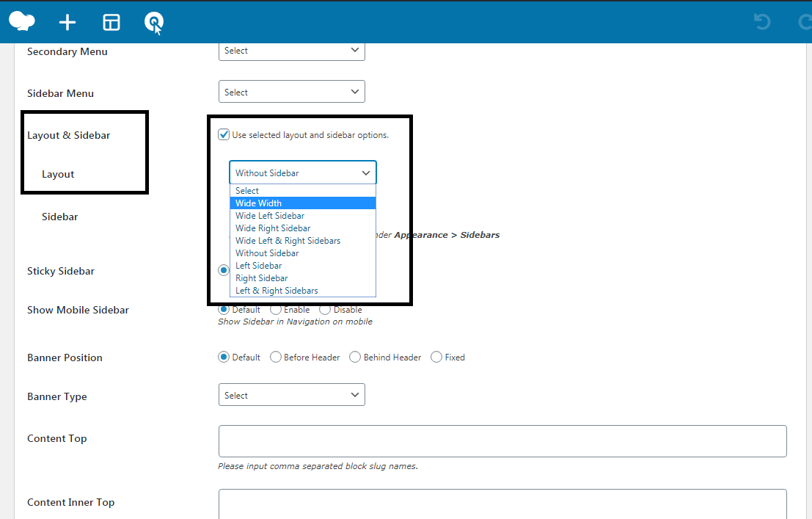
Task: Choose 'Without Sidebar' in the option list
Action: [303, 253]
